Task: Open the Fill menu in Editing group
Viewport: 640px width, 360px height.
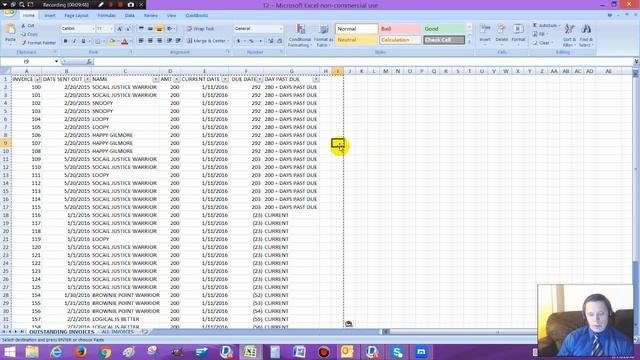Action: click(540, 34)
